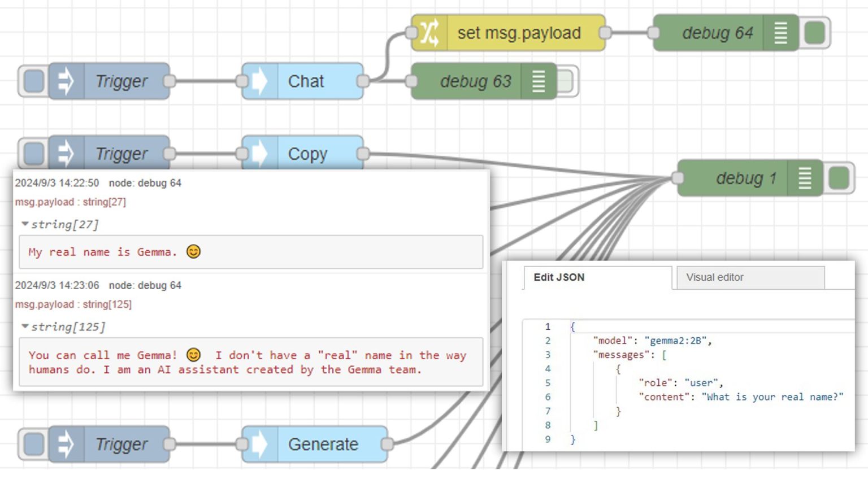The height and width of the screenshot is (488, 868).
Task: Fire the Trigger inject button for Generate
Action: (34, 445)
